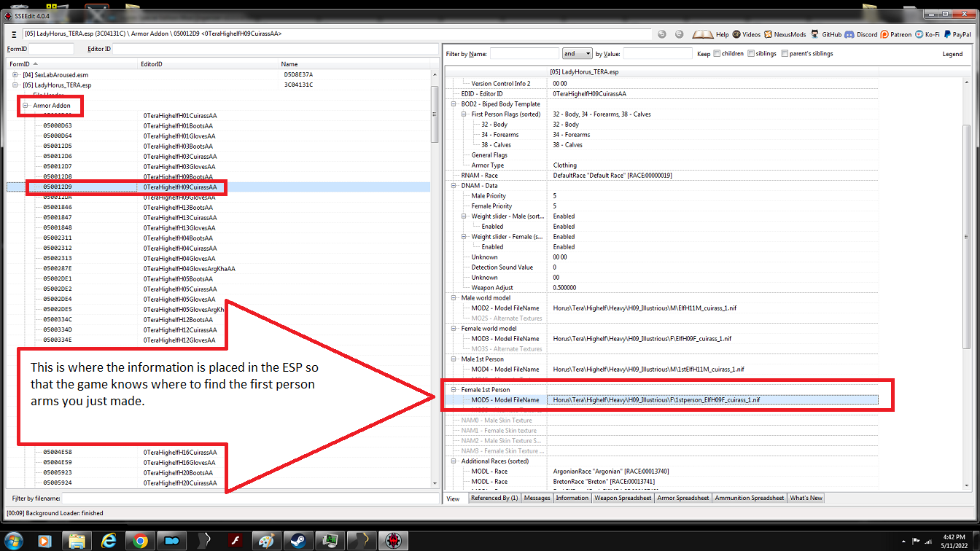This screenshot has width=980, height=551.
Task: Enable the parent's siblings checkbox
Action: tap(785, 53)
